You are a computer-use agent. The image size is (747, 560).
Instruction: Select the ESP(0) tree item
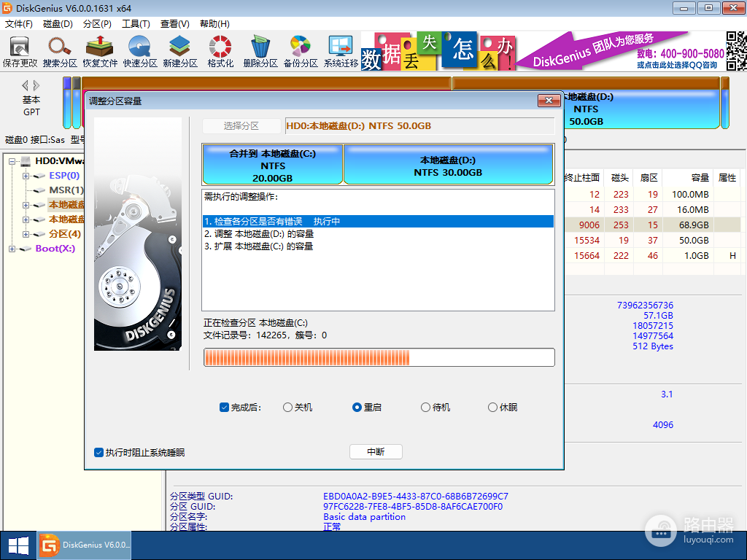64,175
